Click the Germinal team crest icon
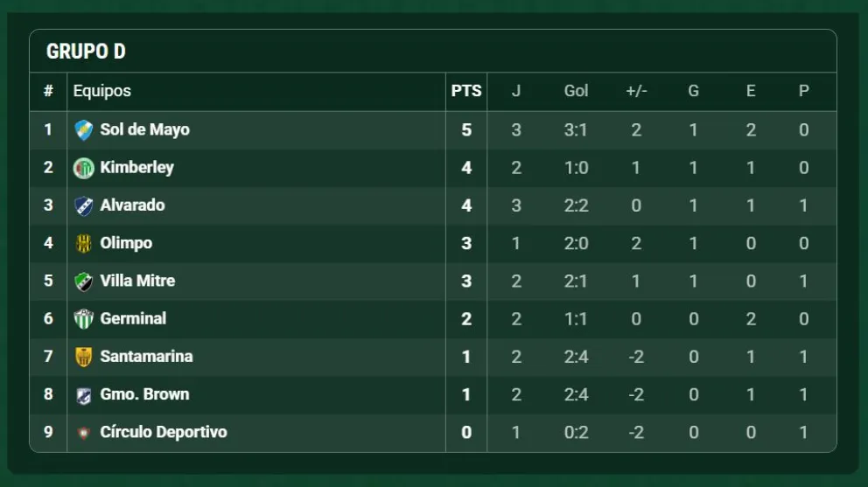This screenshot has height=487, width=868. [x=83, y=319]
